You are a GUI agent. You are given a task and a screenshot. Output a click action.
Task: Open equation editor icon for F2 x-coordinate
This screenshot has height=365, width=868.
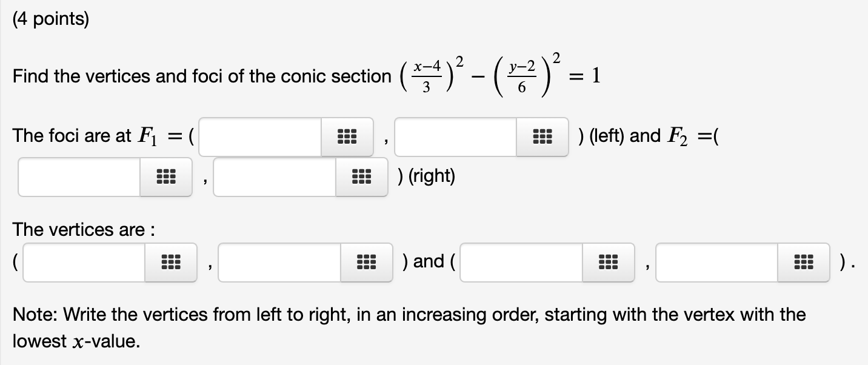click(166, 177)
